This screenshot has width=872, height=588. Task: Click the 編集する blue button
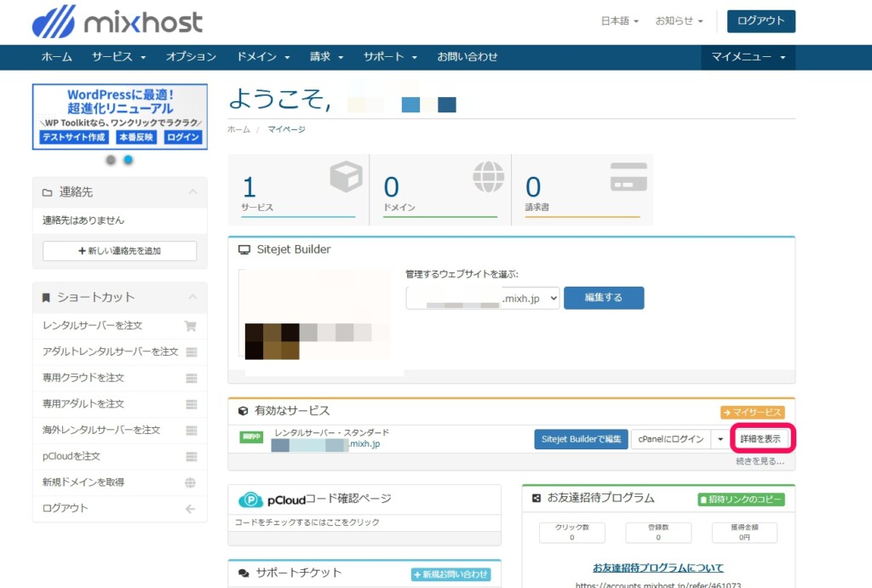[604, 298]
